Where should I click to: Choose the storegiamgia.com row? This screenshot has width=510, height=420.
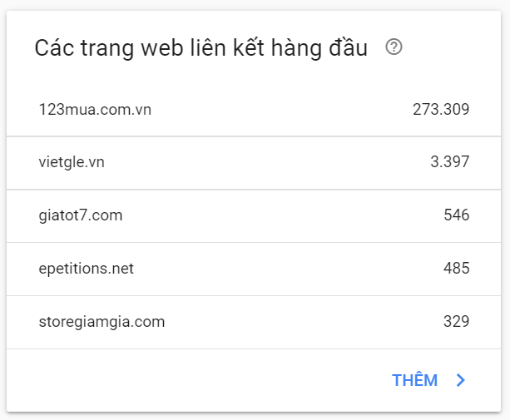coord(254,322)
